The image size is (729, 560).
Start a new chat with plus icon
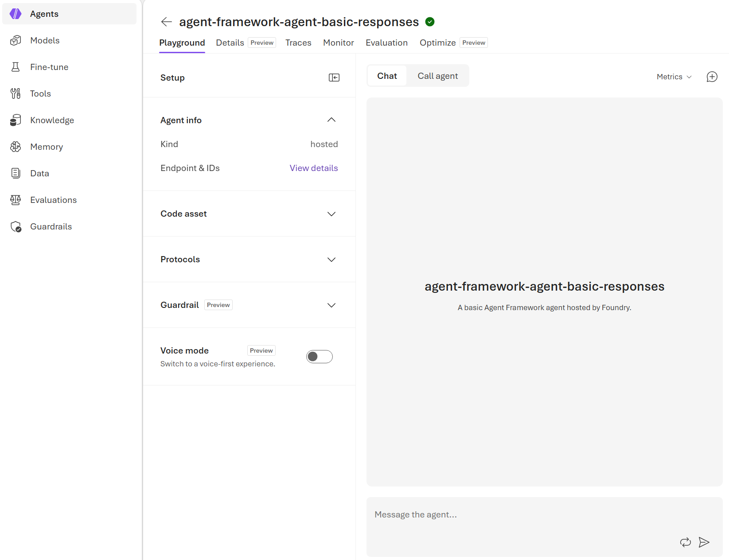pos(712,77)
